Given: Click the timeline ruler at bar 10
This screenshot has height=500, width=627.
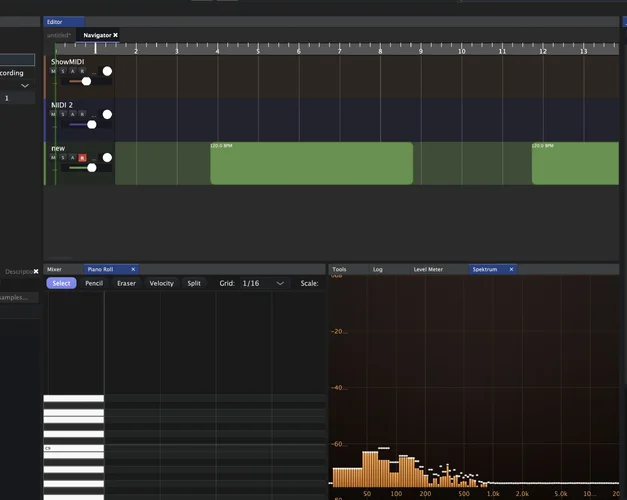Looking at the screenshot, I should [x=461, y=50].
